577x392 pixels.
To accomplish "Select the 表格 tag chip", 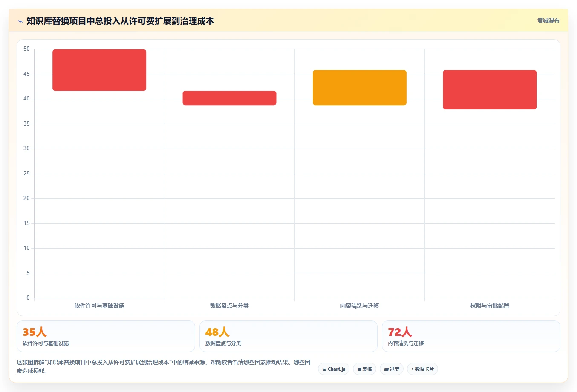I will (x=364, y=369).
